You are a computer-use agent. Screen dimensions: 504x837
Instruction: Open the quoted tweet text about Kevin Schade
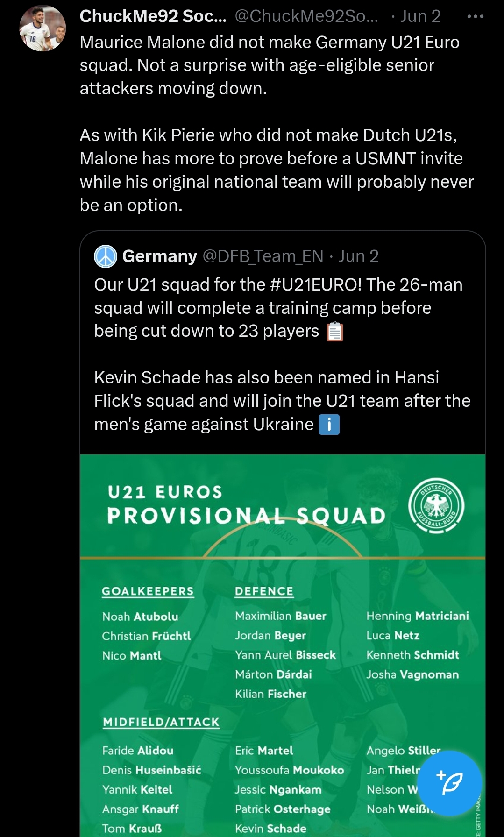tap(282, 401)
